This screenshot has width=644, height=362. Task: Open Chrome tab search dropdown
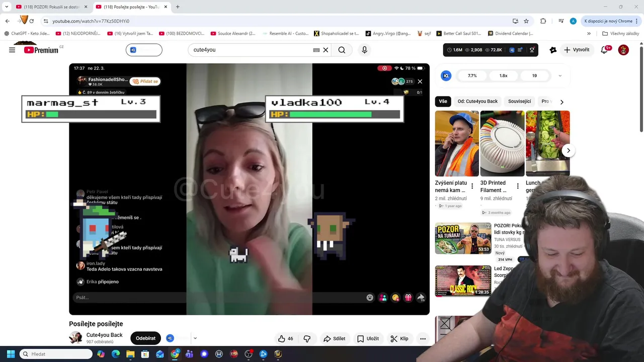pyautogui.click(x=7, y=7)
